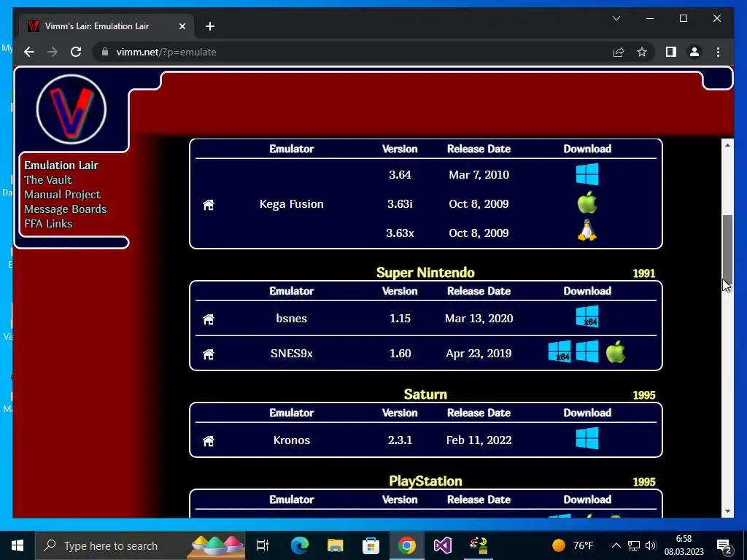The image size is (747, 560).
Task: Click the Super Nintendo section heading
Action: [x=425, y=273]
